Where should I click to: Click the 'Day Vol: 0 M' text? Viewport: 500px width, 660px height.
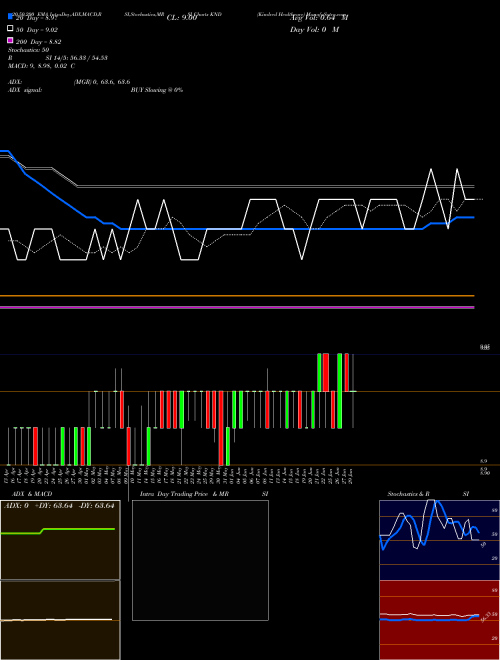pyautogui.click(x=314, y=29)
